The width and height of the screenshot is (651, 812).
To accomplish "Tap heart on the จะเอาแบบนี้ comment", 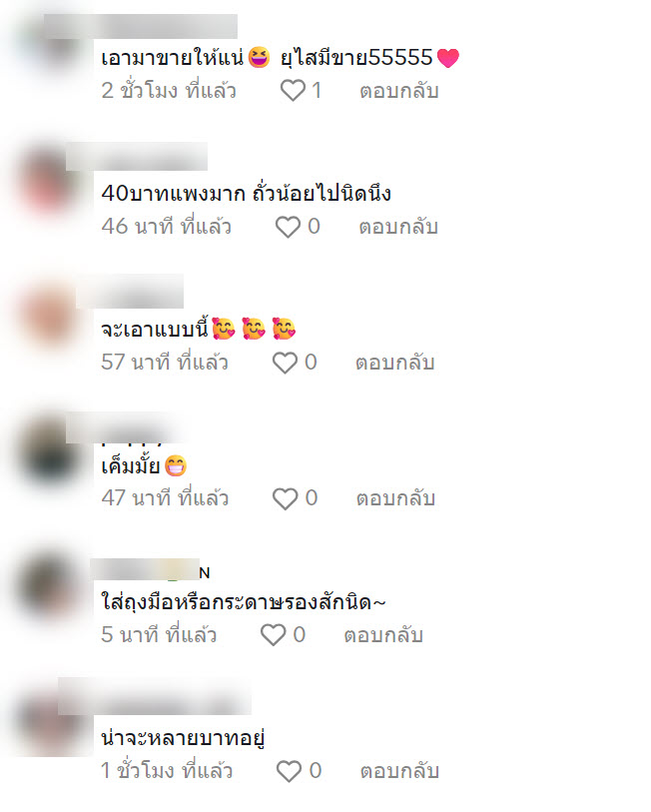I will click(x=285, y=363).
